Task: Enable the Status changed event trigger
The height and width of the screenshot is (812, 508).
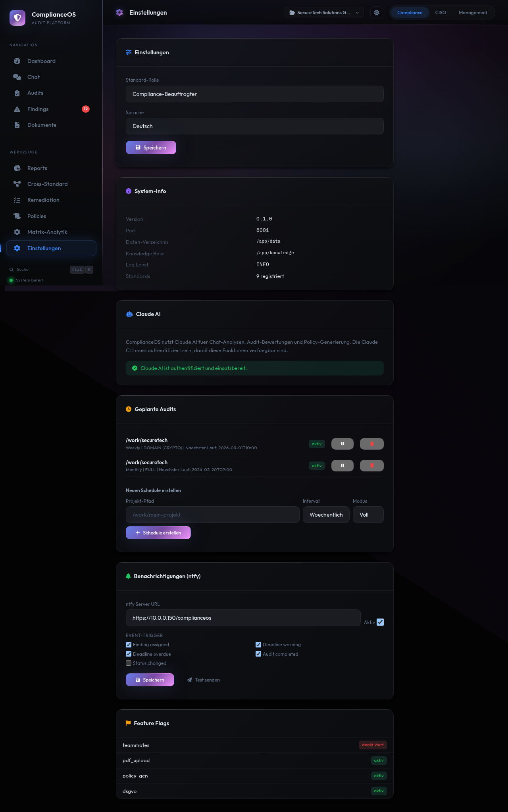Action: 129,663
